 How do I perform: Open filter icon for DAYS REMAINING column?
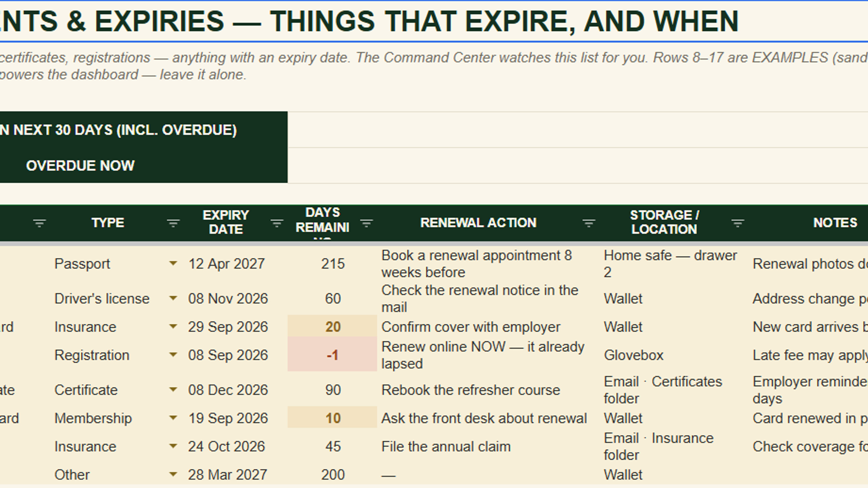[366, 223]
